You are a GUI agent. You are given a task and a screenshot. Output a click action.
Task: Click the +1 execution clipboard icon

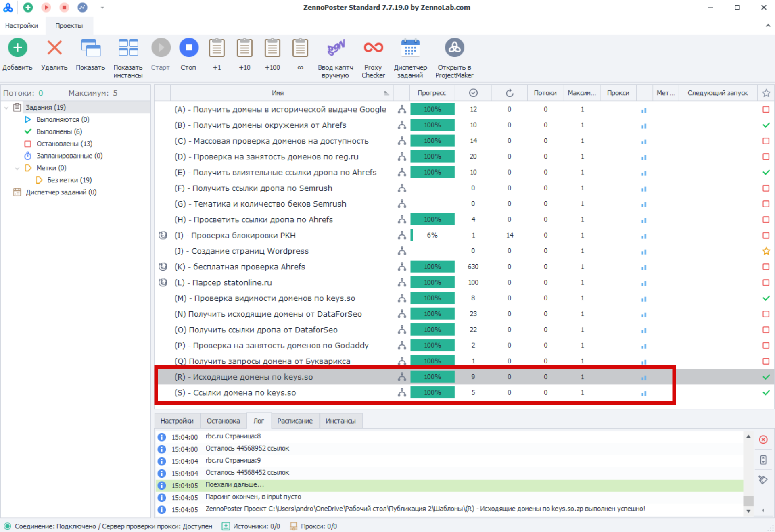pyautogui.click(x=217, y=48)
